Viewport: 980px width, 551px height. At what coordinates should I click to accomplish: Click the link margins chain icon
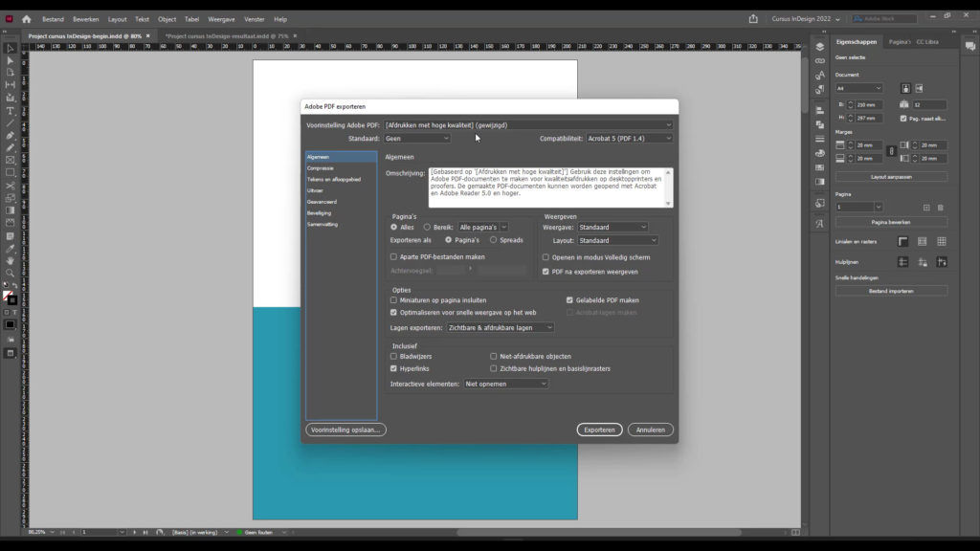pos(892,151)
